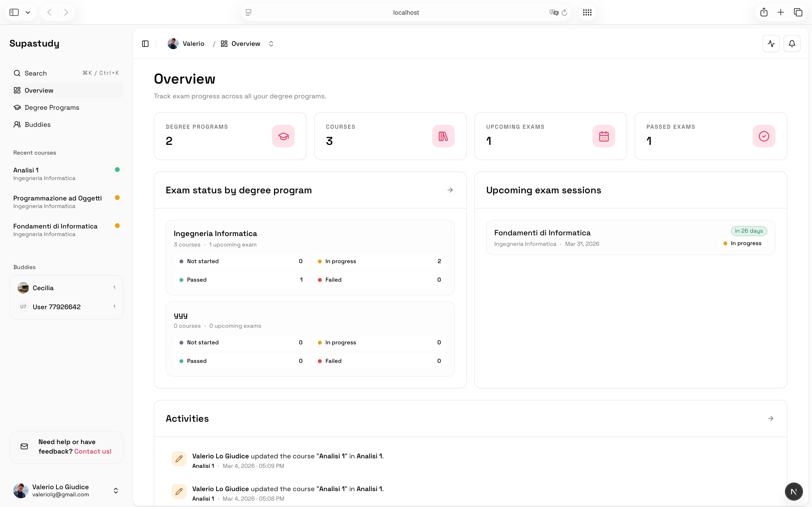Open the sidebar dropdown chevron at top left
The height and width of the screenshot is (507, 812).
point(28,12)
